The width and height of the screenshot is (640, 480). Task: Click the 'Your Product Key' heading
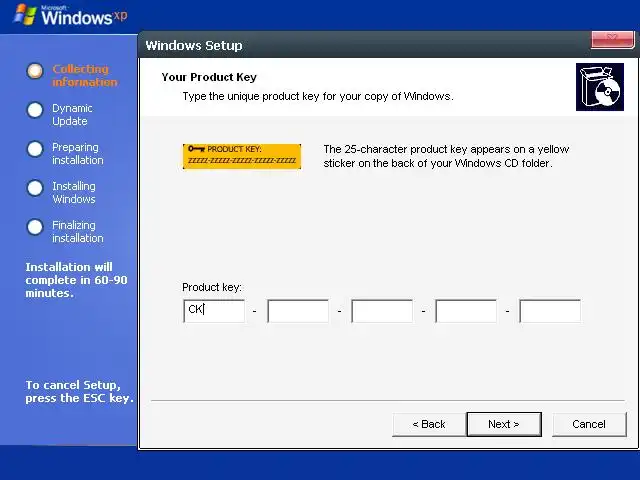tap(209, 77)
